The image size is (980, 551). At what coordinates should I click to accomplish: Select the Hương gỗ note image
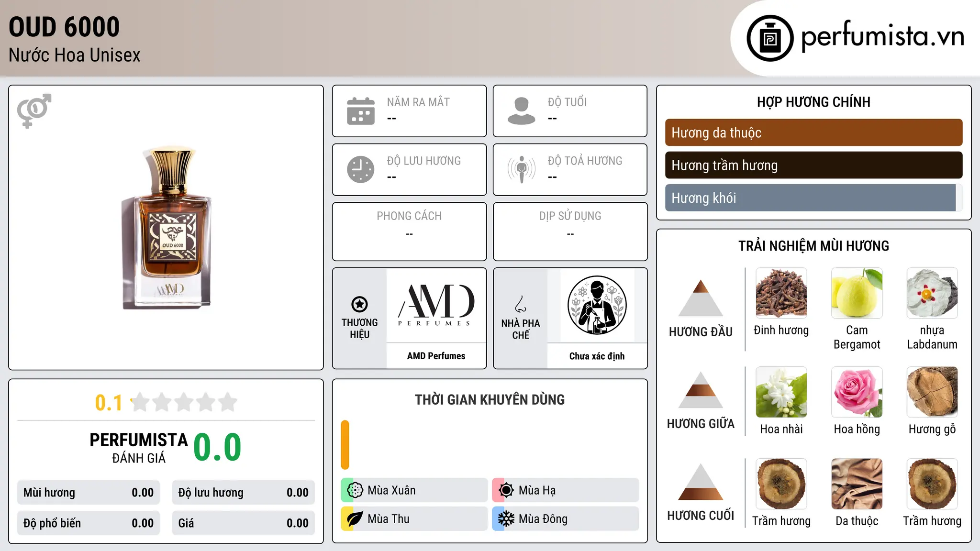point(932,392)
